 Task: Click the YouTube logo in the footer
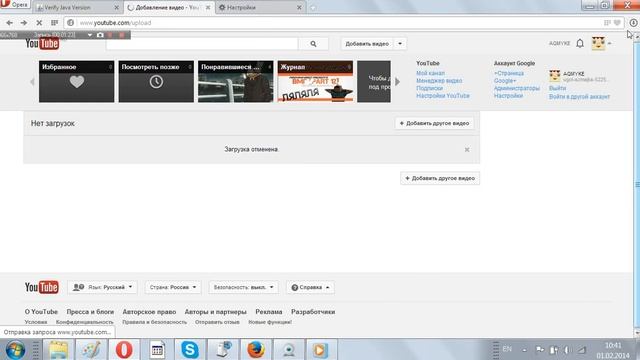click(x=42, y=287)
